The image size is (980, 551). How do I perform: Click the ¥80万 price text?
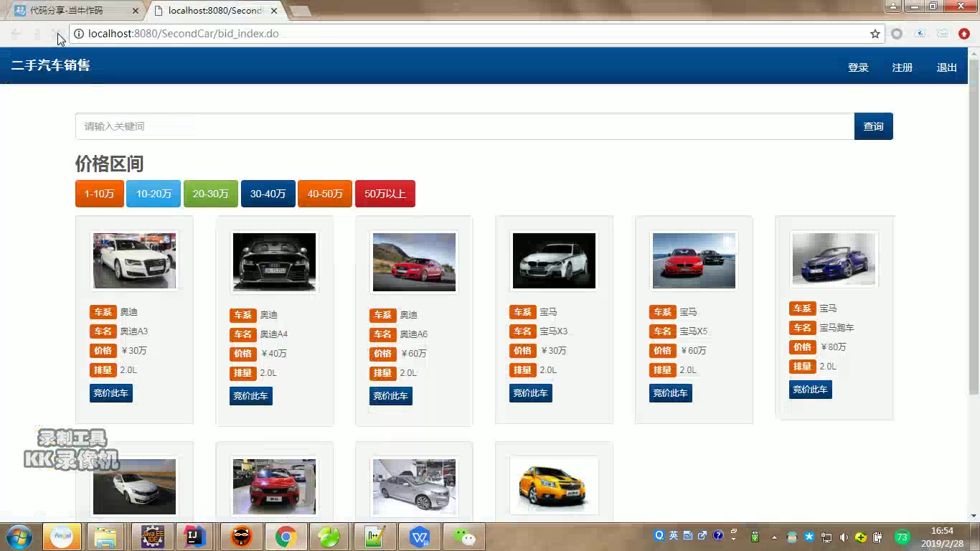pos(834,347)
